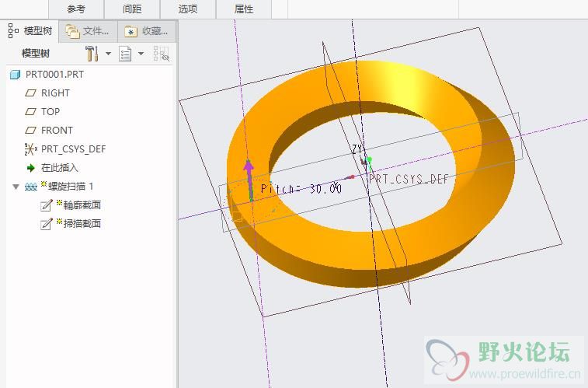This screenshot has width=588, height=388.
Task: Click the 扫描截面 sketch pencil icon
Action: [47, 224]
